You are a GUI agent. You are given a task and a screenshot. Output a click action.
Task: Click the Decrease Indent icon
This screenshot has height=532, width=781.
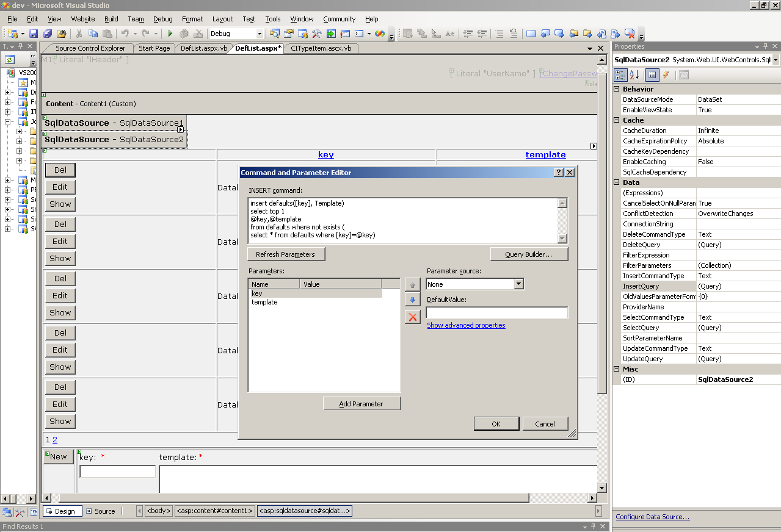tap(468, 34)
